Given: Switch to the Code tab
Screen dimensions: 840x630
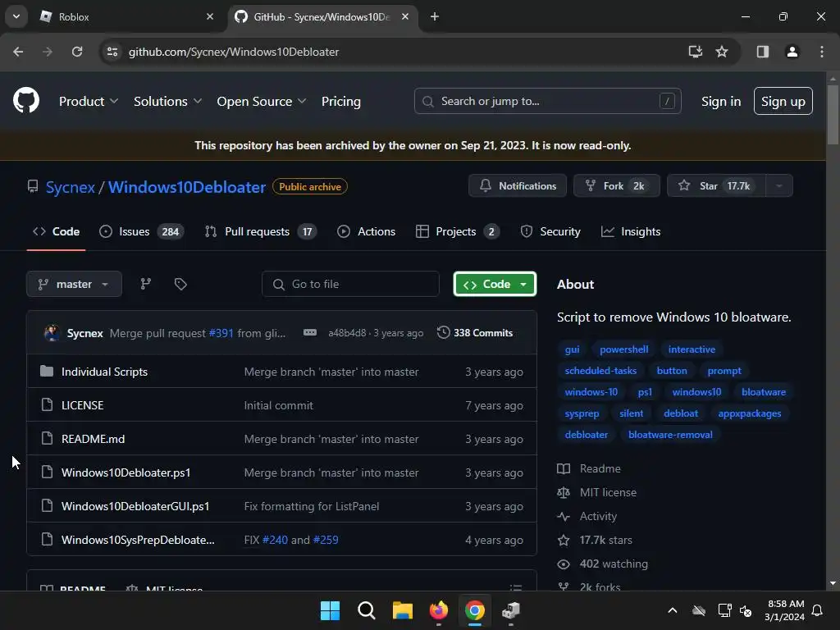Looking at the screenshot, I should click(57, 231).
